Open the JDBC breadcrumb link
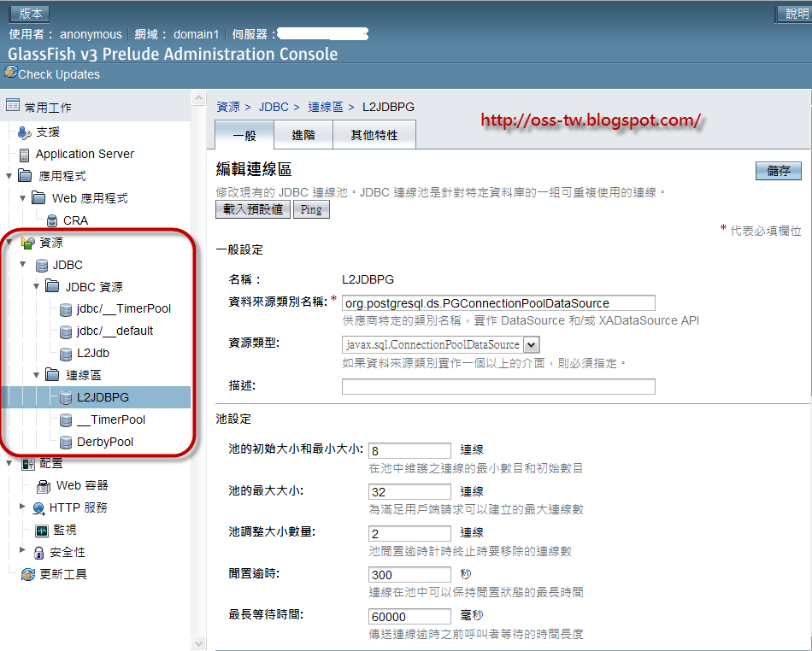Image resolution: width=812 pixels, height=651 pixels. [x=274, y=107]
